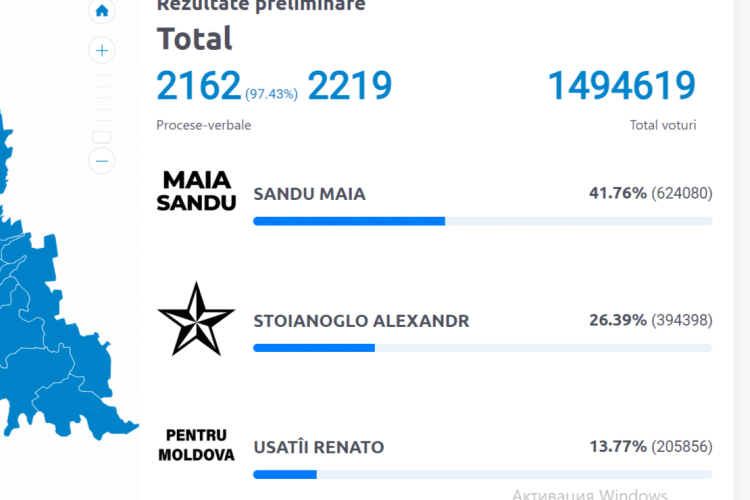
Task: Click Sandu Maia's vote progress bar
Action: [483, 221]
